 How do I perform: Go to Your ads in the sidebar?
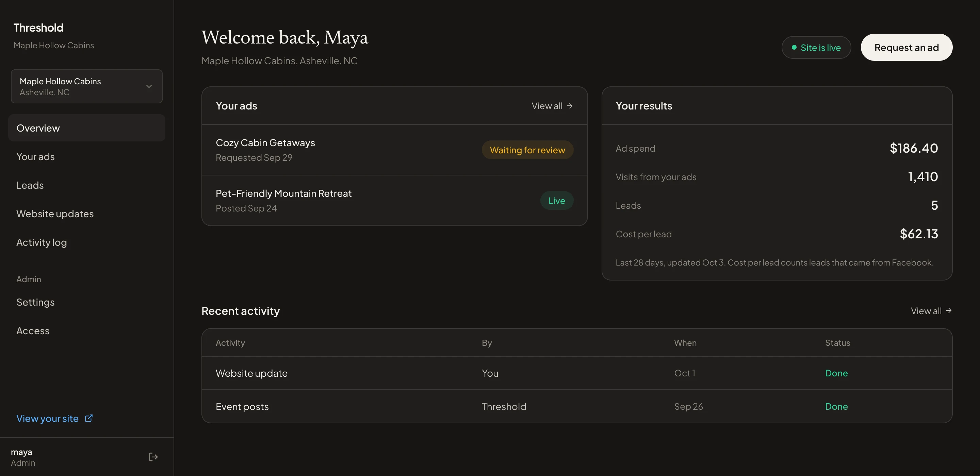(87, 157)
